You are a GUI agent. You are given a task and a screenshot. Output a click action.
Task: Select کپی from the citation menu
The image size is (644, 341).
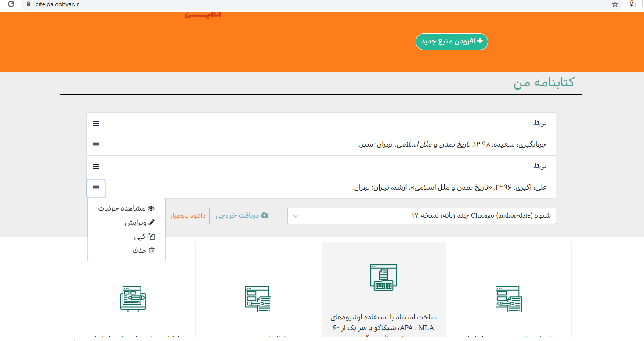[144, 237]
